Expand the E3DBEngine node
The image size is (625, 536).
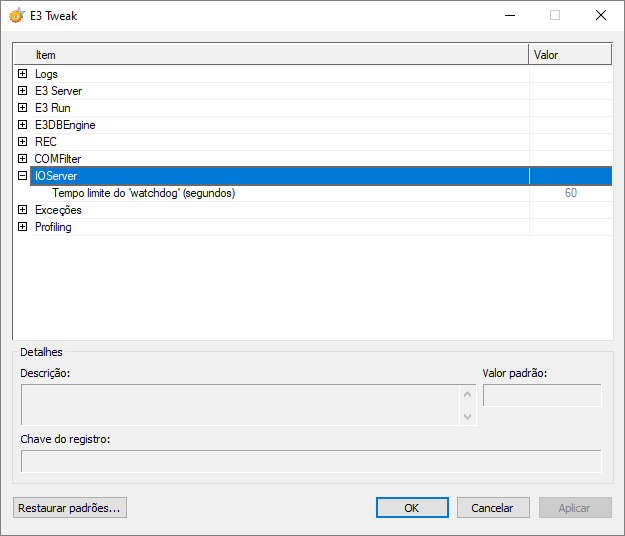[22, 125]
